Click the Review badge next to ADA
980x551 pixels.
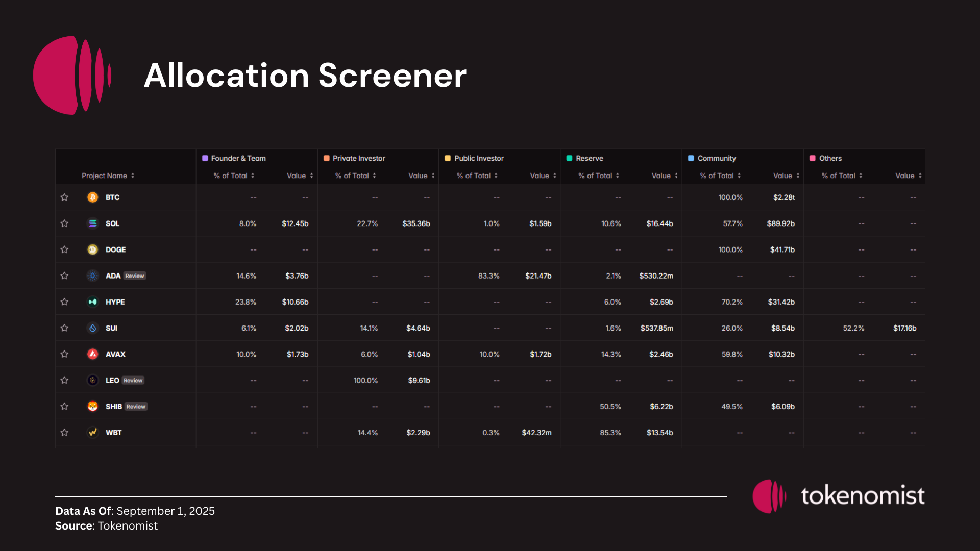(135, 276)
